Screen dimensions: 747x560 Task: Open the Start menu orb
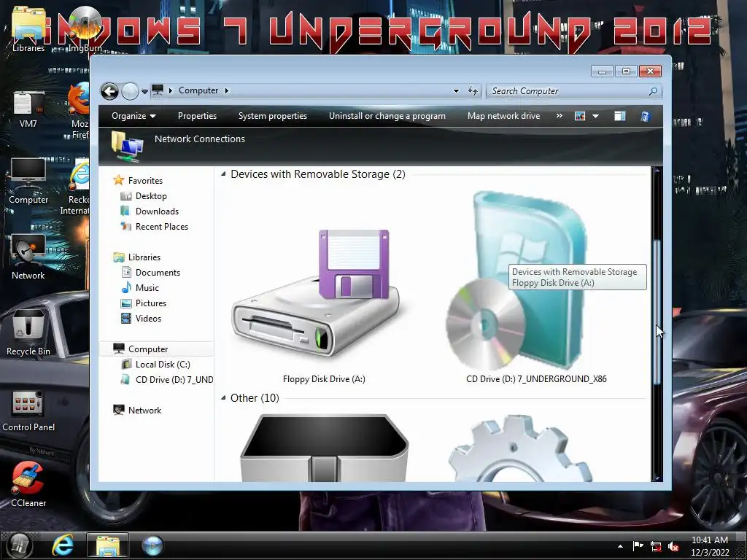pyautogui.click(x=18, y=545)
